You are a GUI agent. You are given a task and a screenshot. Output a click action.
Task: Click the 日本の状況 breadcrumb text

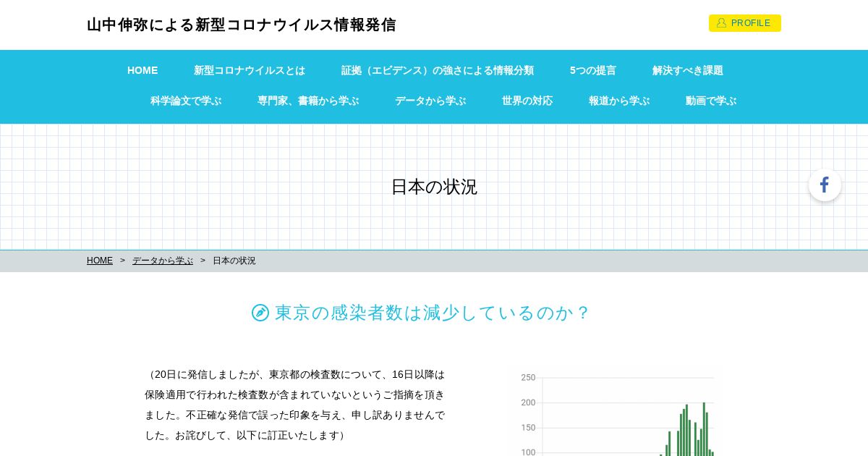tap(234, 261)
